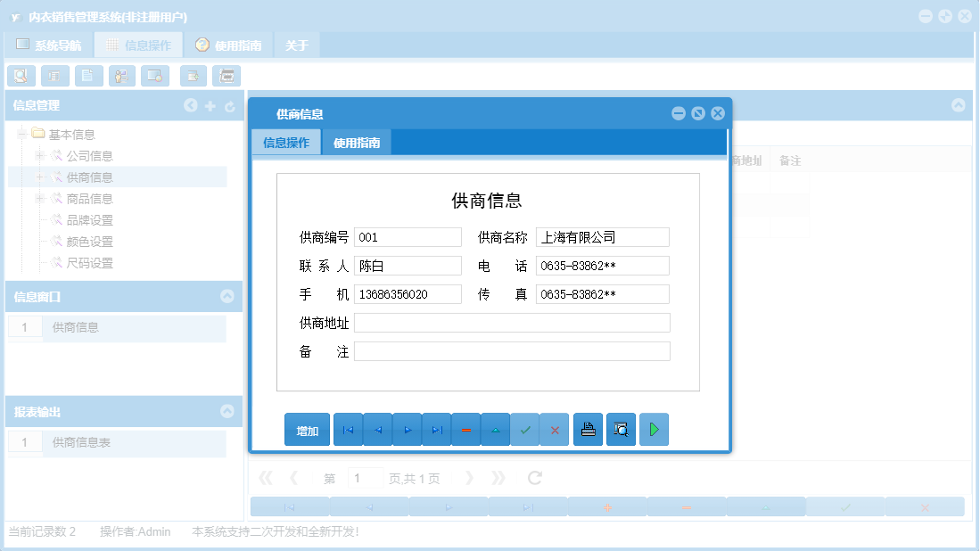Switch to the 系统导航 tab
Image resolution: width=980 pixels, height=551 pixels.
click(x=50, y=44)
